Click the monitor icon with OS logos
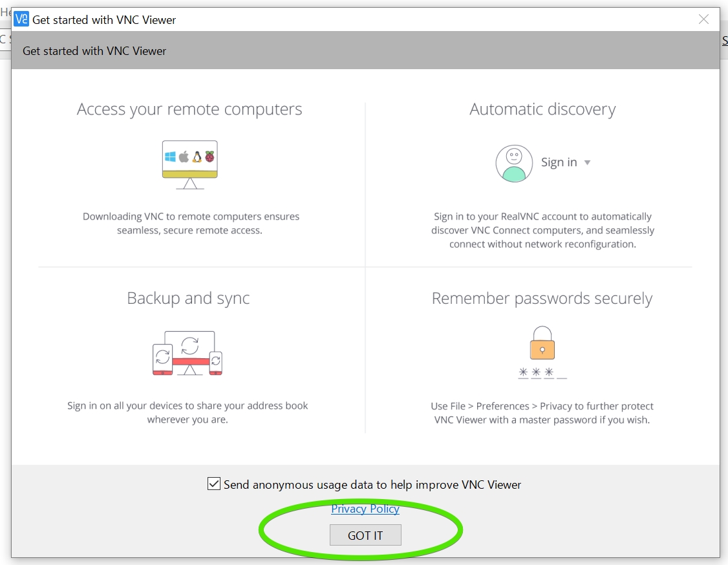 189,164
